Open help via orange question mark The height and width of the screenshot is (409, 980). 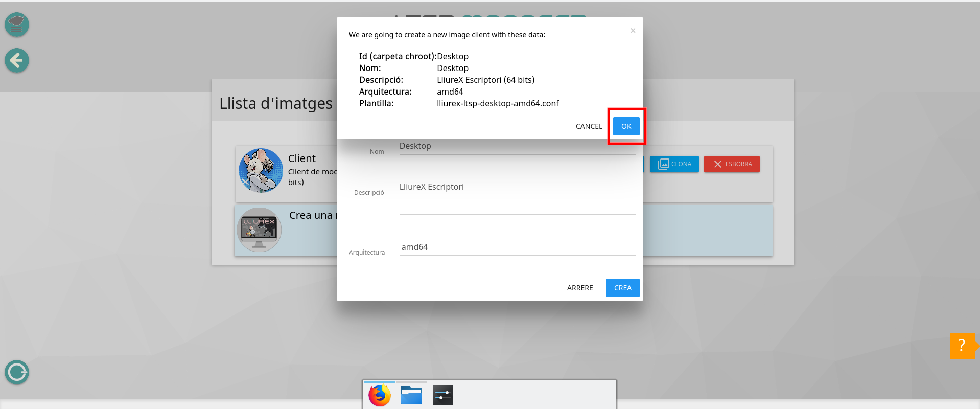pos(962,346)
